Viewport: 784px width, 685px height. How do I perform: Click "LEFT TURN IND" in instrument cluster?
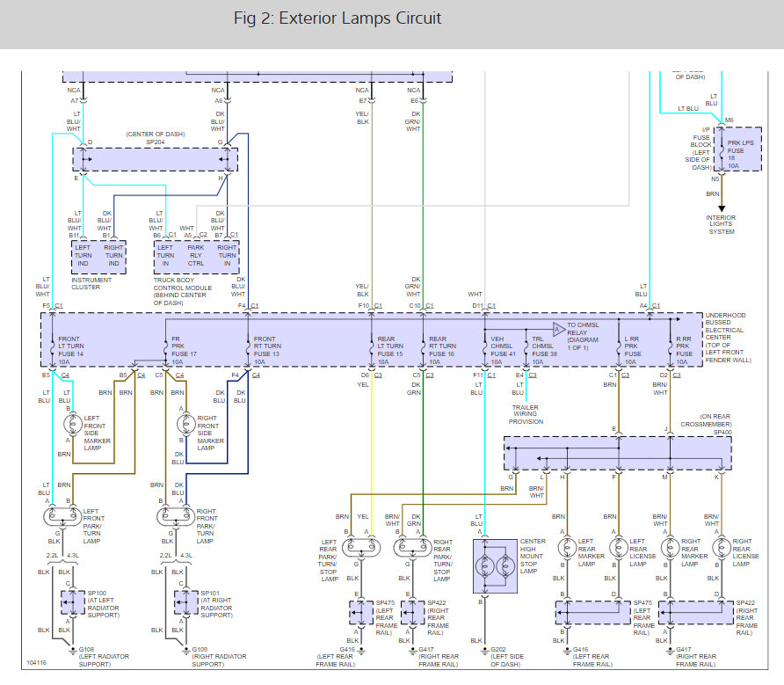pos(83,255)
